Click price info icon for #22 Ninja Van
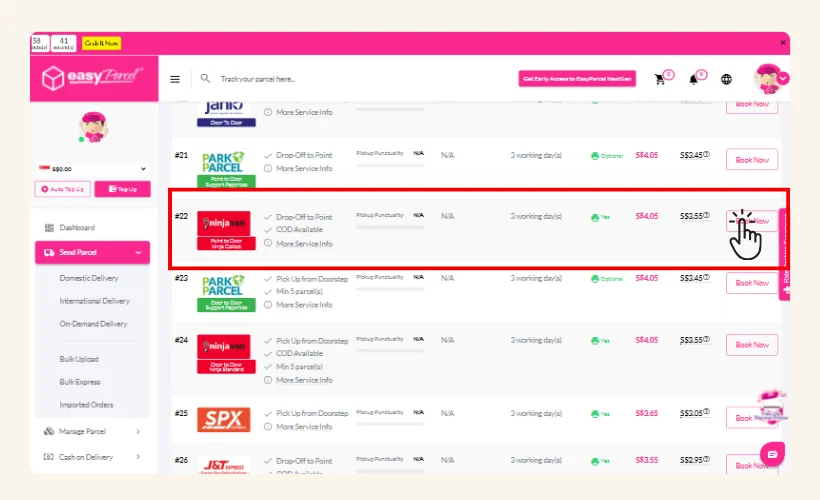This screenshot has height=500, width=820. point(706,216)
